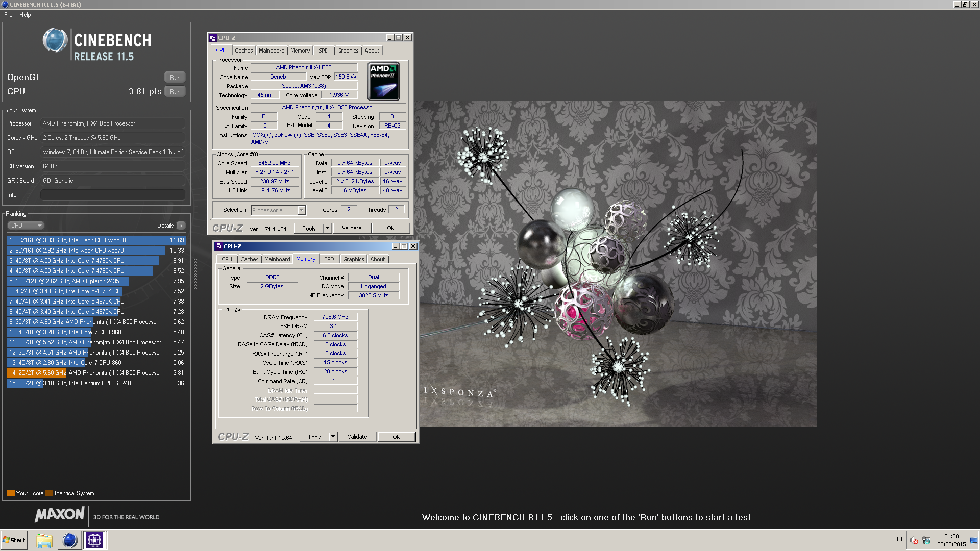Switch to CPU tab in bottom CPU-Z
Screen dimensions: 980x551
coord(227,259)
